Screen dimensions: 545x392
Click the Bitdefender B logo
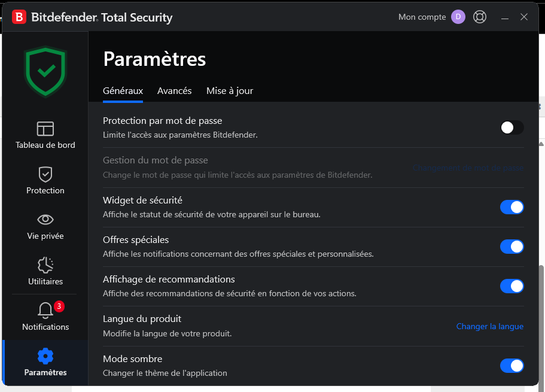(x=19, y=17)
